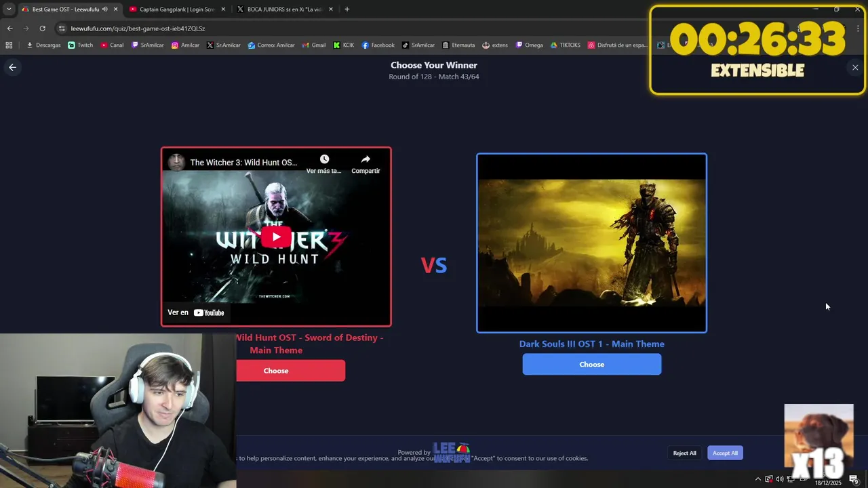
Task: Click the video channel avatar icon
Action: [x=176, y=162]
